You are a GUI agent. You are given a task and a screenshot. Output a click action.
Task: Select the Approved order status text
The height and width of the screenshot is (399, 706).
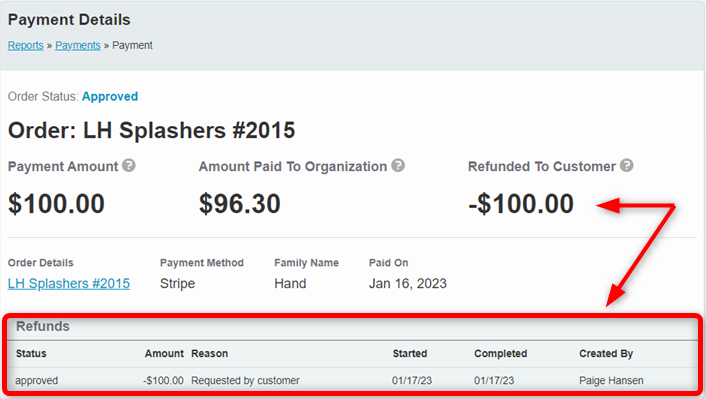[110, 96]
